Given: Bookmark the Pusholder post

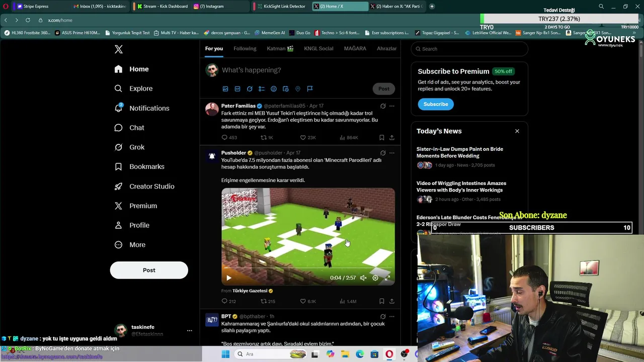Looking at the screenshot, I should pos(382,301).
